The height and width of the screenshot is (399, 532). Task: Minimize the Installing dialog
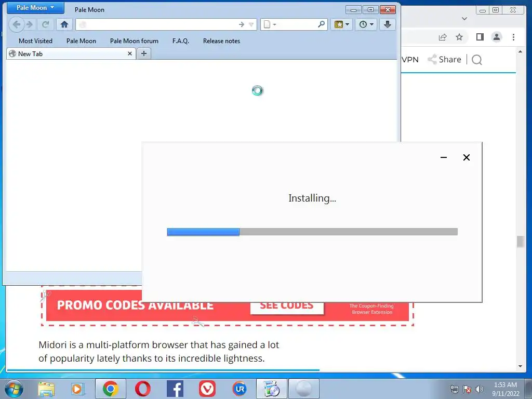(x=444, y=157)
